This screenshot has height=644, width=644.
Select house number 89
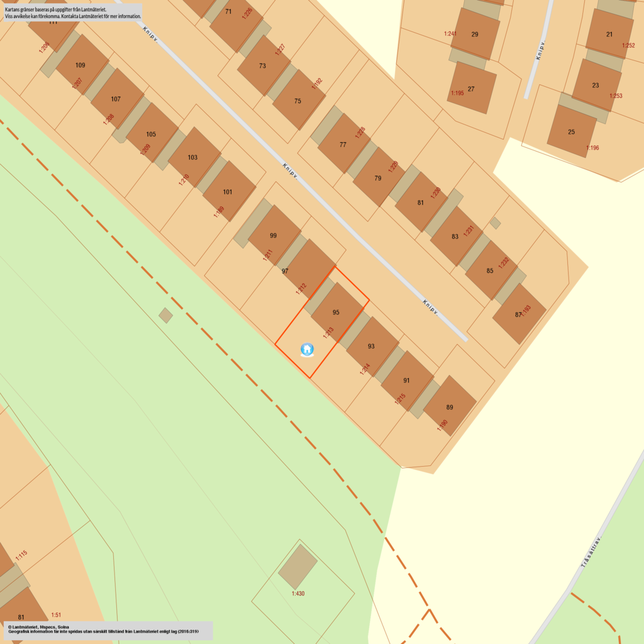coord(450,408)
